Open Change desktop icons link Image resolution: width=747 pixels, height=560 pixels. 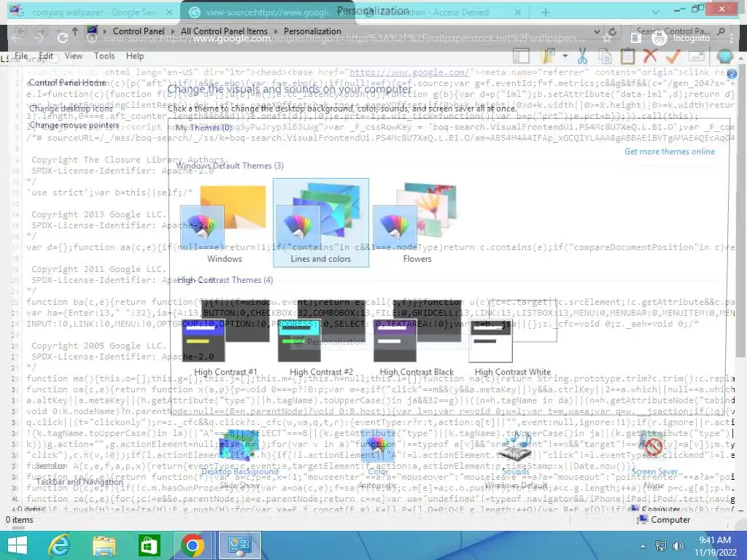point(71,109)
